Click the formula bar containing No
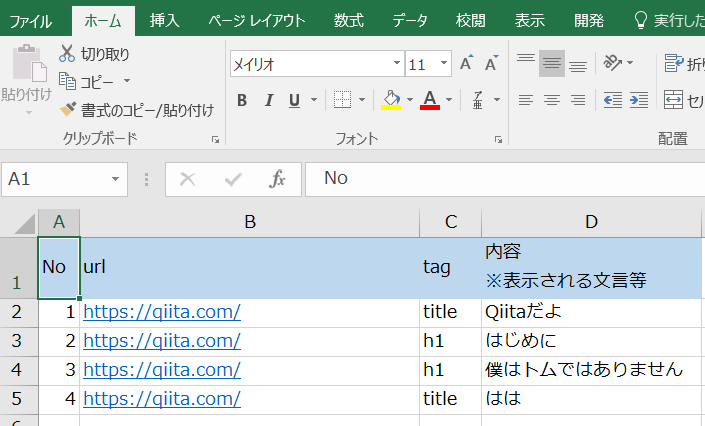 (x=505, y=179)
